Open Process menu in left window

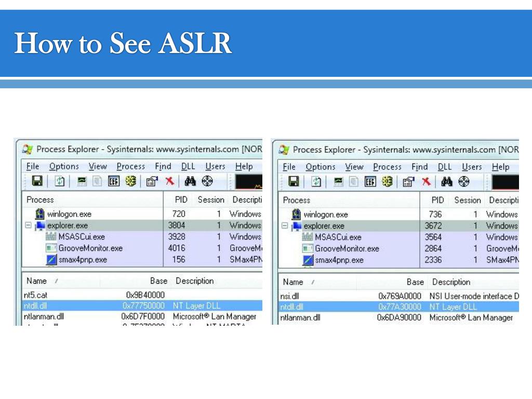(130, 166)
